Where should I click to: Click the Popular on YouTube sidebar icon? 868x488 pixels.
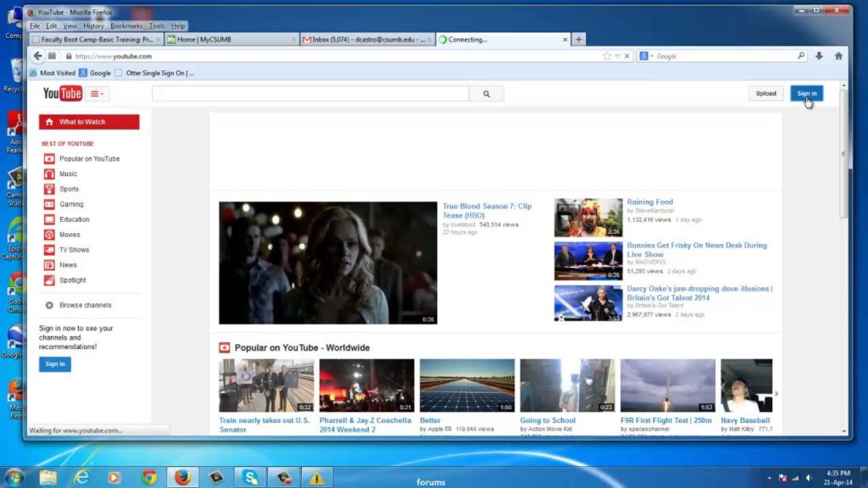point(49,158)
